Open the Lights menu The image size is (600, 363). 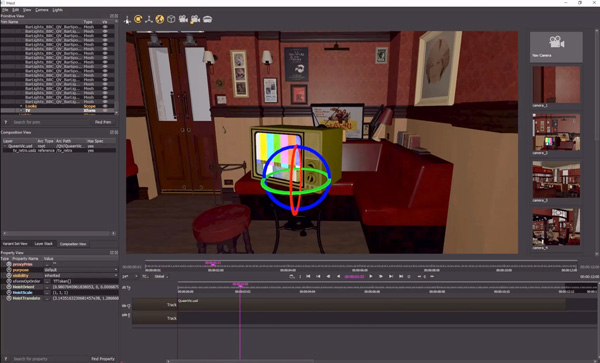coord(58,10)
